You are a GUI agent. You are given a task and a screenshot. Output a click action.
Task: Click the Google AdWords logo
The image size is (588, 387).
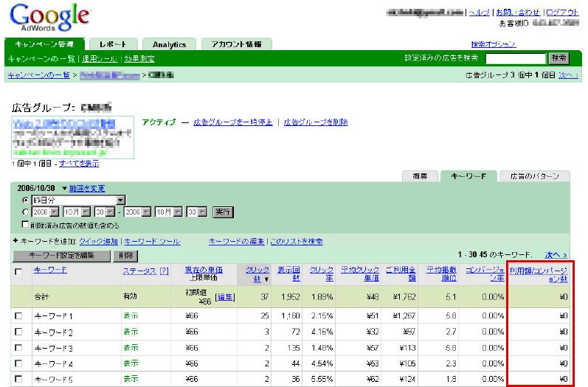pyautogui.click(x=49, y=18)
